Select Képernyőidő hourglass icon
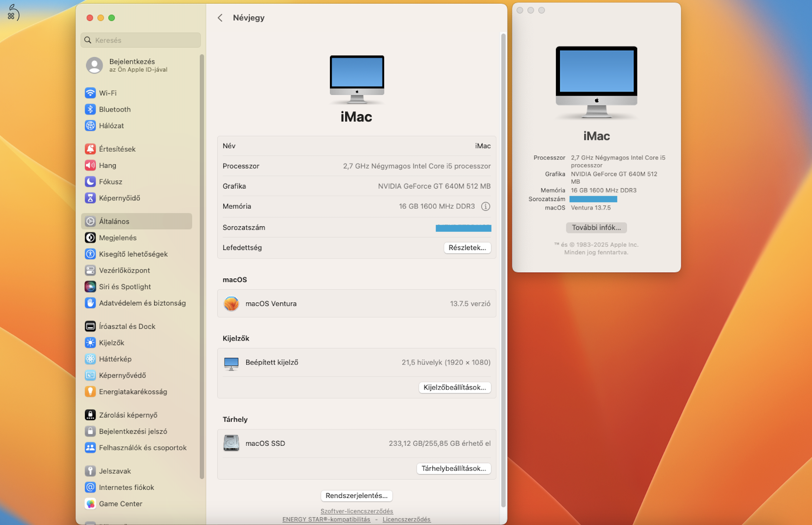Screen dimensions: 812x525 point(90,198)
